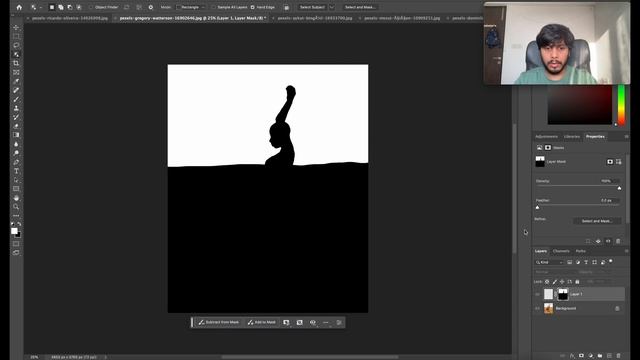Select the Spot Healing Brush tool
This screenshot has height=360, width=640.
(x=16, y=90)
